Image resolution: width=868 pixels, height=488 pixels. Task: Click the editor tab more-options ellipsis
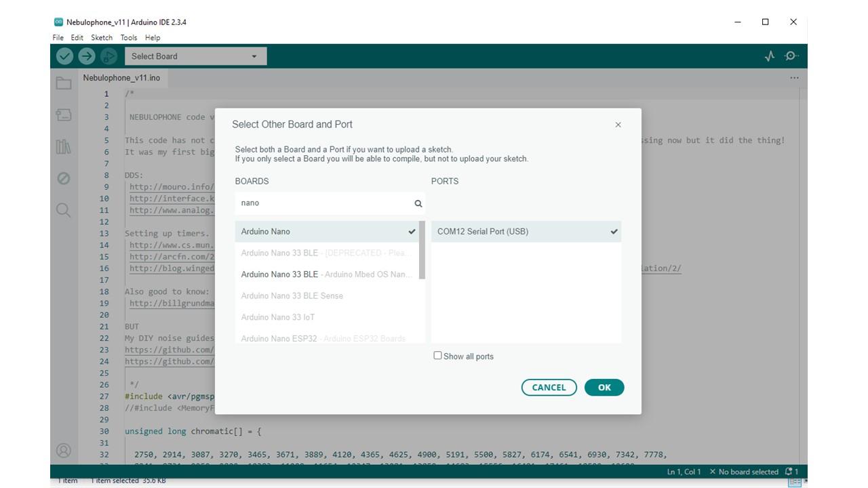(x=794, y=78)
